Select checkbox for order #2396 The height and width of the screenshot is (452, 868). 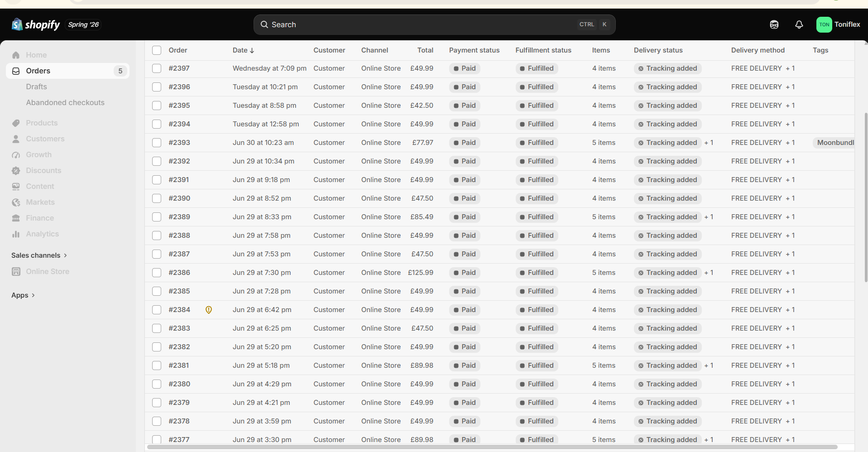[157, 87]
